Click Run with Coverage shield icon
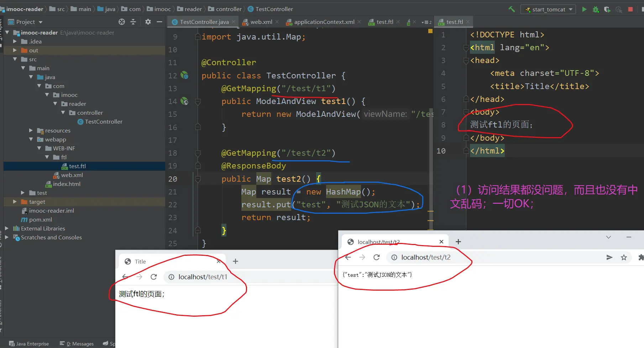 607,9
